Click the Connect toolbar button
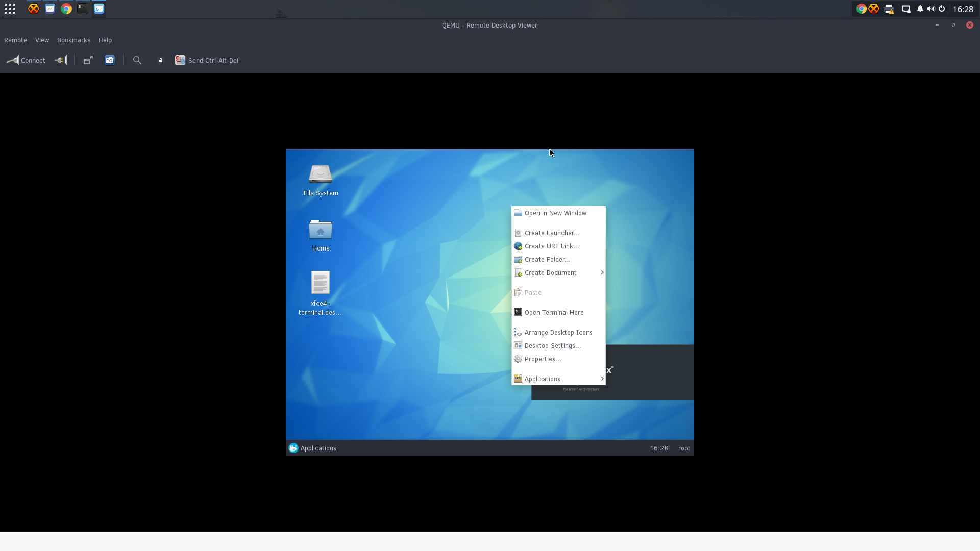 (x=26, y=60)
